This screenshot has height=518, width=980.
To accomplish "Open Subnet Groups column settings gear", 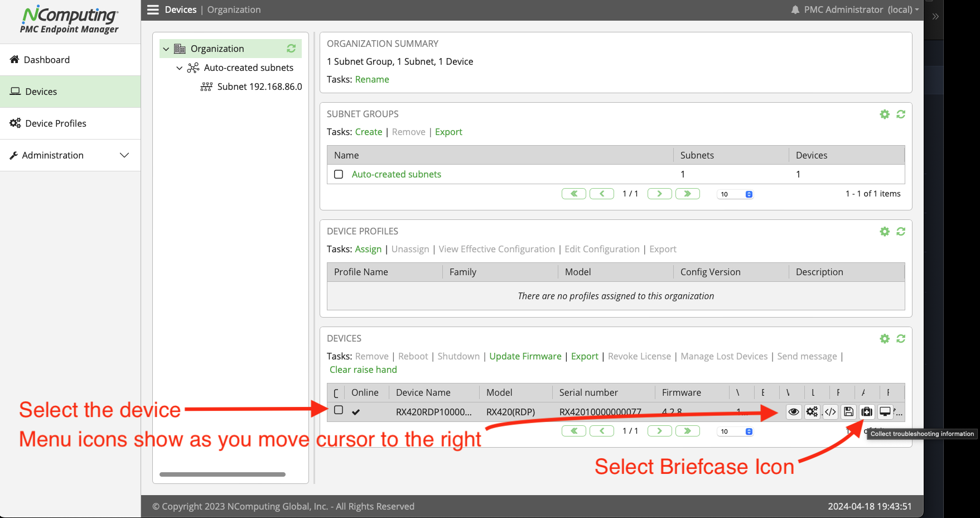I will 885,114.
